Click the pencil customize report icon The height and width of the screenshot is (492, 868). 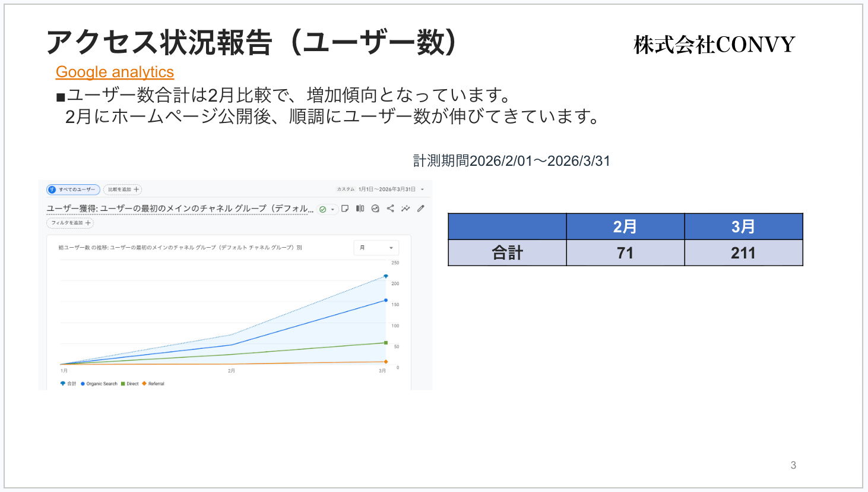[421, 209]
